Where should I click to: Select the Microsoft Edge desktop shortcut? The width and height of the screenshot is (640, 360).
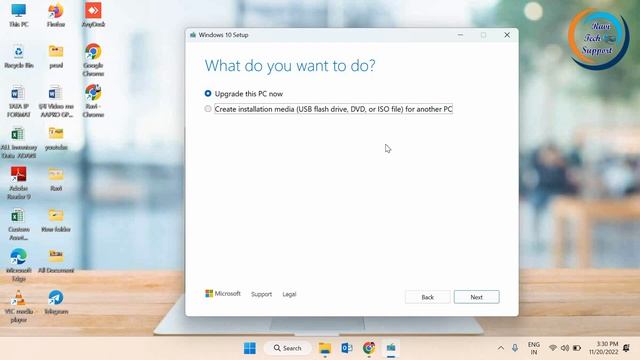[19, 265]
